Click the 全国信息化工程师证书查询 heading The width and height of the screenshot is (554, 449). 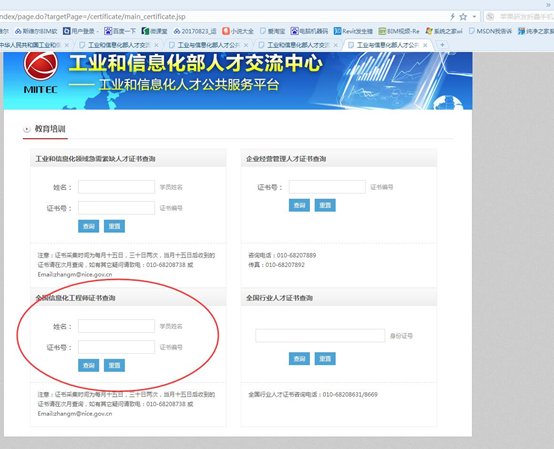(x=75, y=298)
